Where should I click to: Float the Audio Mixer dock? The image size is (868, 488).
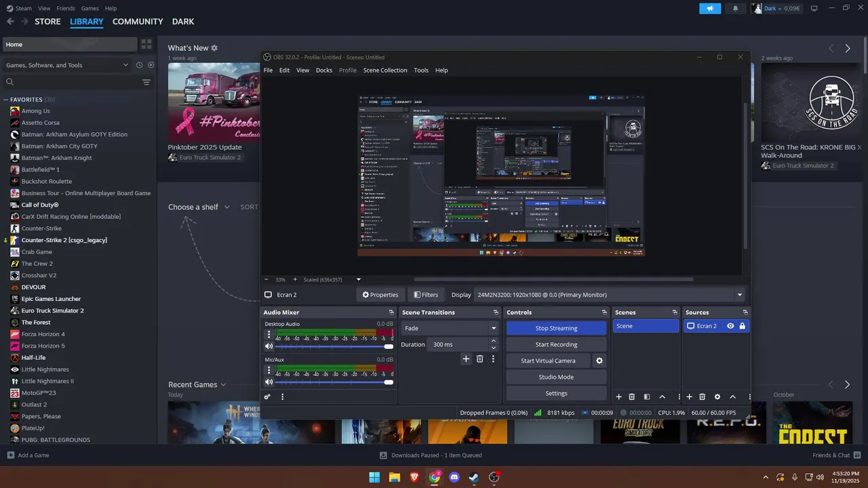coord(391,312)
